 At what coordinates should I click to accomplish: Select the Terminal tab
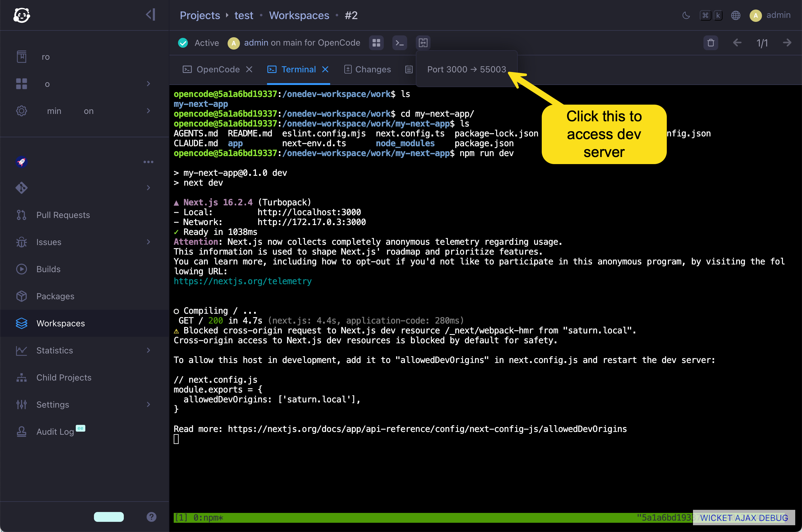[x=292, y=69]
